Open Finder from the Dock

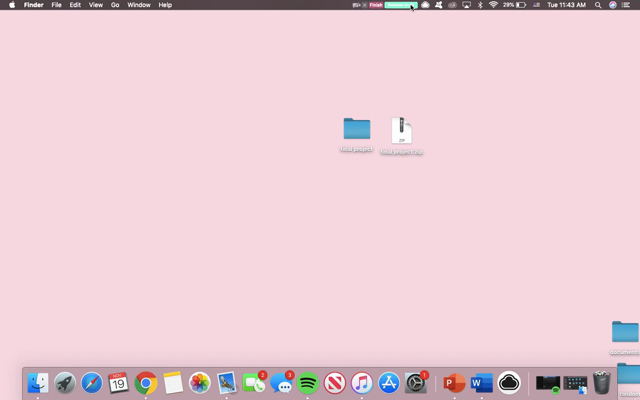click(x=38, y=383)
